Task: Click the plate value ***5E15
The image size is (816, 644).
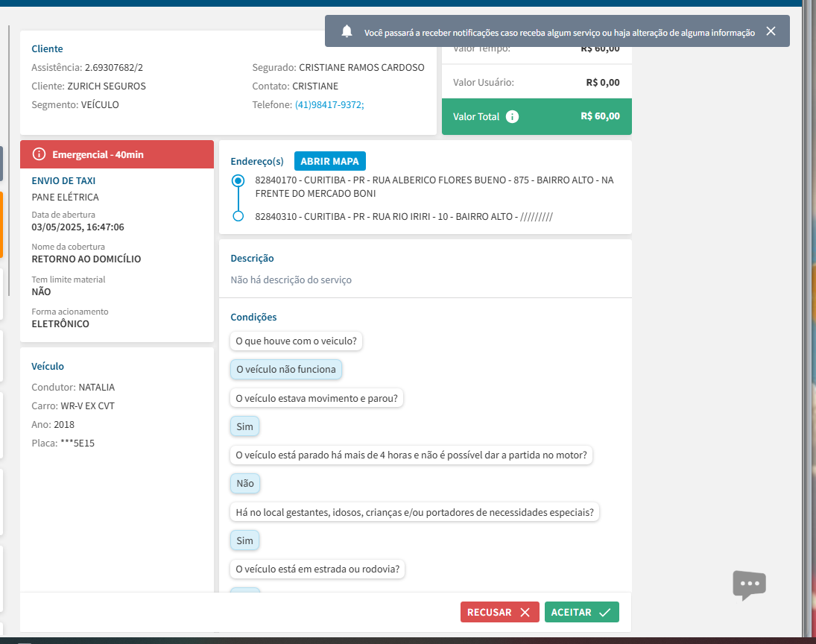Action: [78, 443]
